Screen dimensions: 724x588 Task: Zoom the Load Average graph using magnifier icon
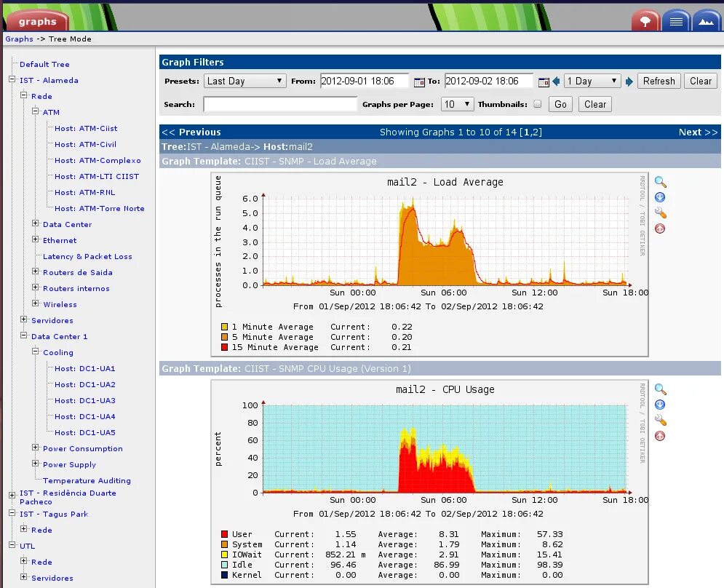pyautogui.click(x=660, y=182)
